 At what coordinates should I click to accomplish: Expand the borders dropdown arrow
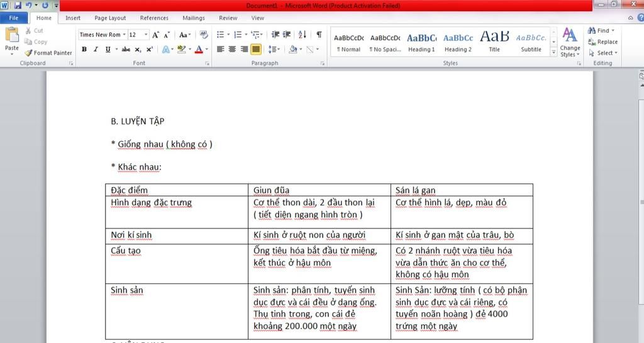pyautogui.click(x=318, y=49)
